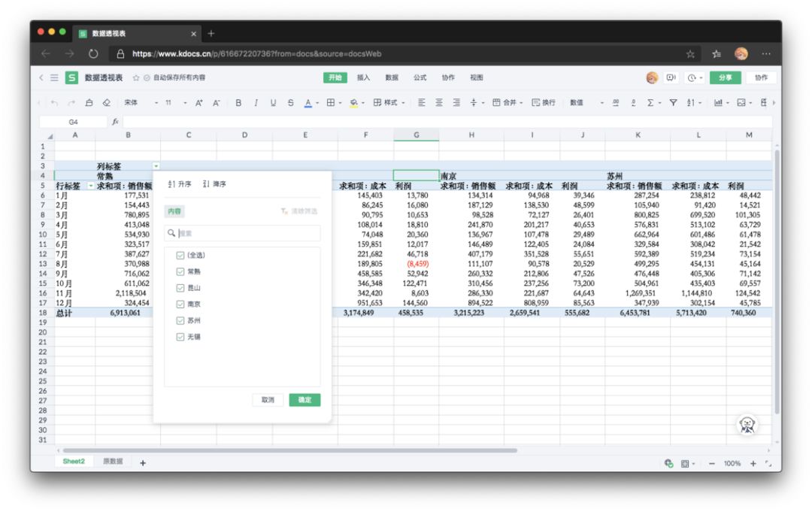This screenshot has height=512, width=812.
Task: Open the 合并 merge cells dropdown
Action: coord(507,102)
